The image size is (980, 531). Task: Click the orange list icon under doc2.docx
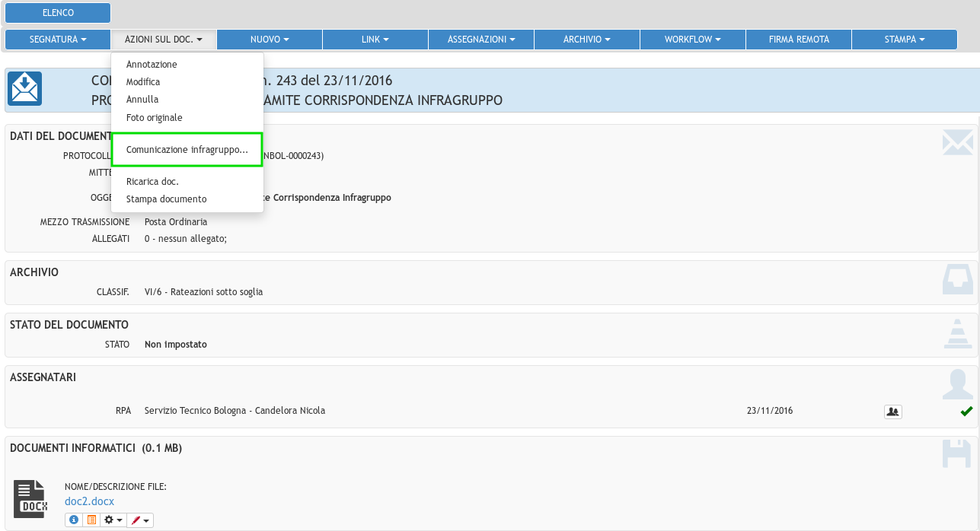pyautogui.click(x=91, y=520)
